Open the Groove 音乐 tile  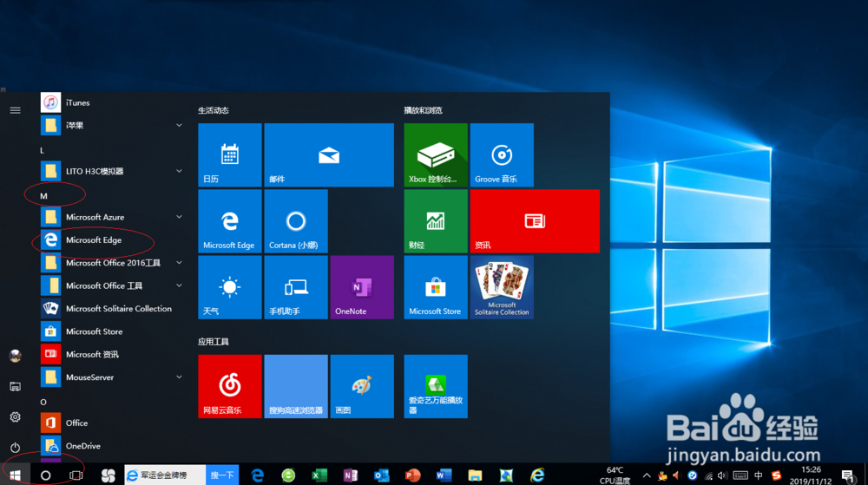coord(502,154)
